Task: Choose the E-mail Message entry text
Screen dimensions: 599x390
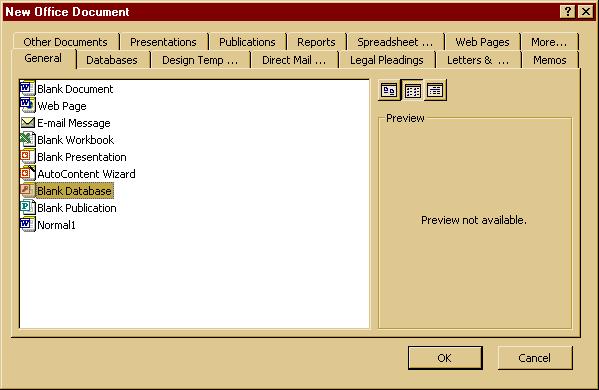Action: (74, 123)
